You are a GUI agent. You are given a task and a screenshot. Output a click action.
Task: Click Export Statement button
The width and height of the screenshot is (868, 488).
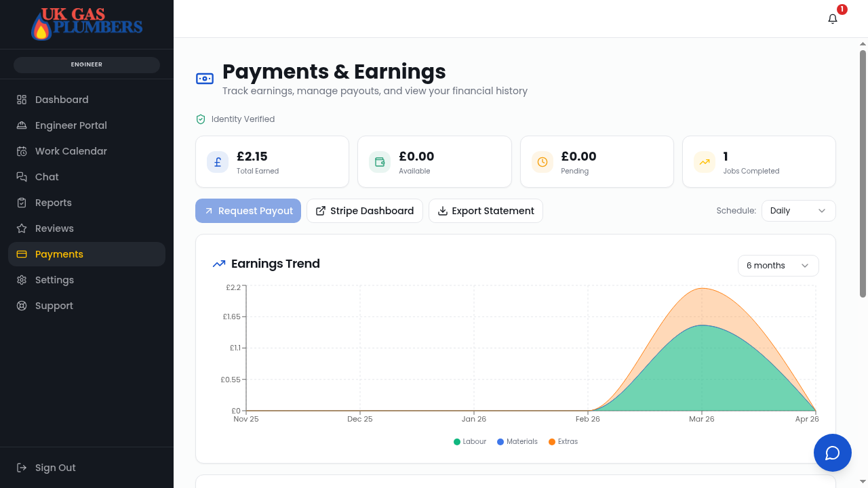pyautogui.click(x=486, y=211)
